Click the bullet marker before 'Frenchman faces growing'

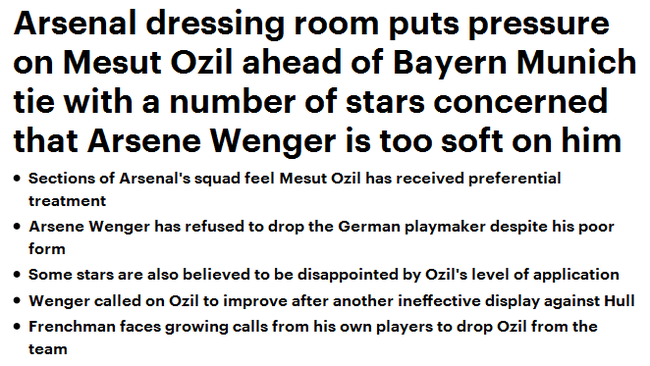[17, 326]
